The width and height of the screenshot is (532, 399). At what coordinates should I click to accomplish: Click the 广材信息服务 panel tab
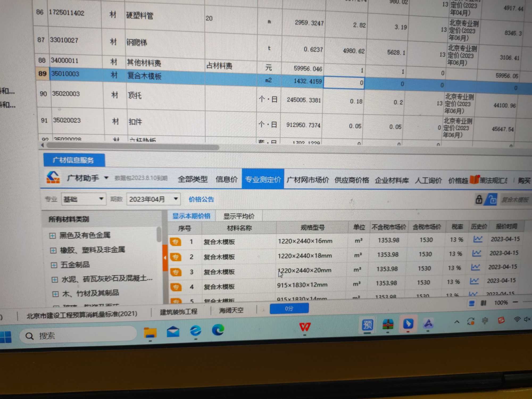click(74, 160)
